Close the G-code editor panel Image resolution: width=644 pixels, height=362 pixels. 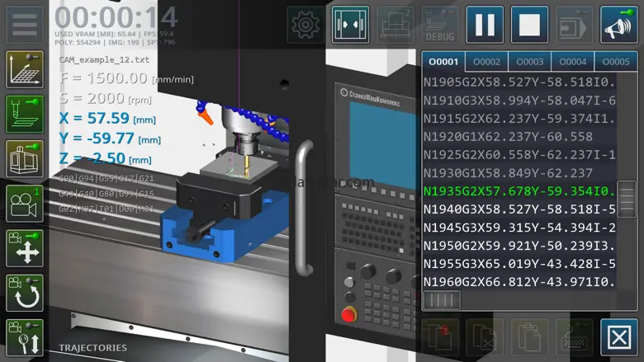pos(619,337)
